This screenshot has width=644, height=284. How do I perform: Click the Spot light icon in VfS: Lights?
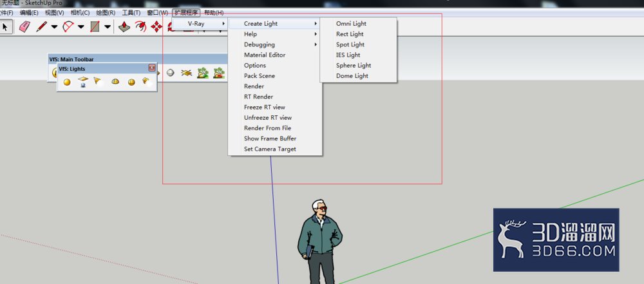[99, 81]
